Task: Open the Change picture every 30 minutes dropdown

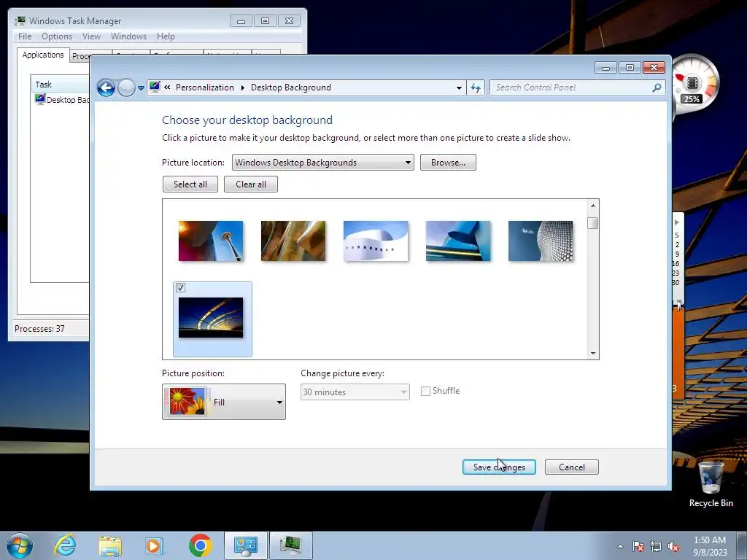Action: coord(355,392)
